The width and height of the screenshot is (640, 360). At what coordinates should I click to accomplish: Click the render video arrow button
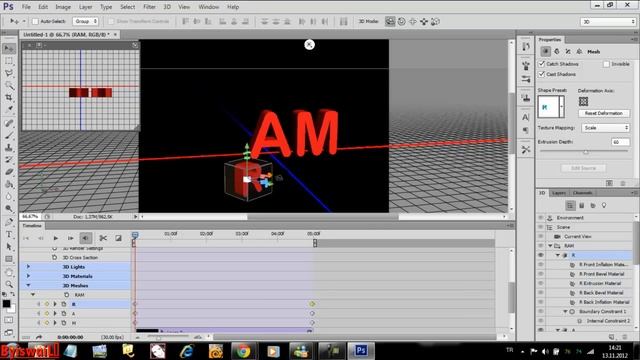[x=39, y=337]
